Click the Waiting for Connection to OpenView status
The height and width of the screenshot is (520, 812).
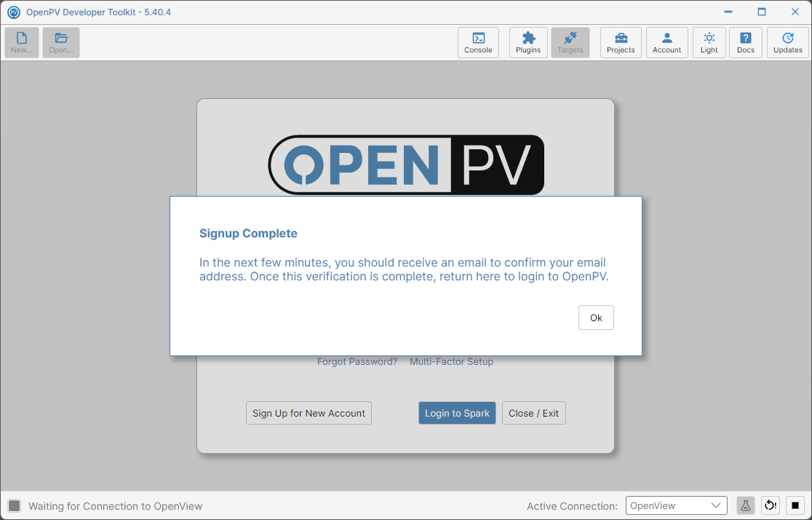[x=116, y=506]
